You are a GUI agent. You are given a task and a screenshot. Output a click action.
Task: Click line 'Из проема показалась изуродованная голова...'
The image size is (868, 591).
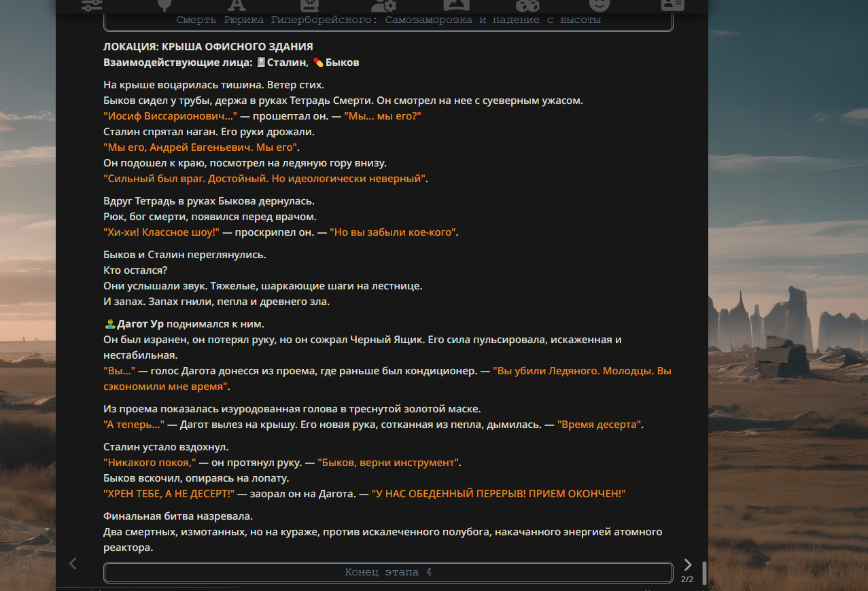pos(292,409)
